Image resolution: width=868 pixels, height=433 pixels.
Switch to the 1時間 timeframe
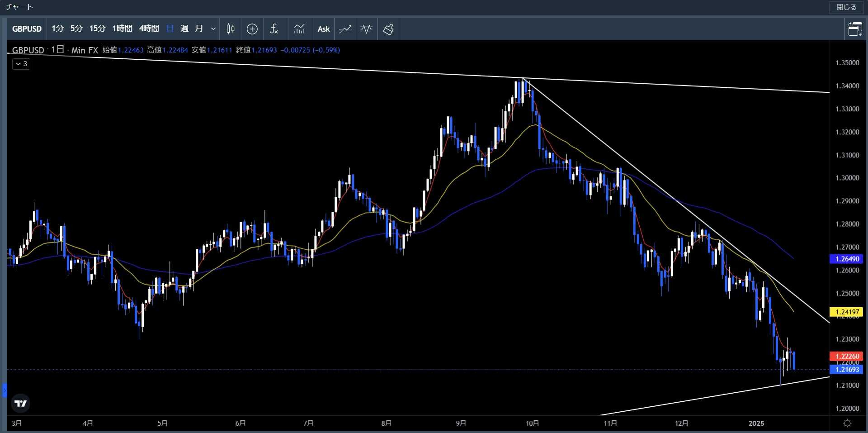tap(122, 29)
